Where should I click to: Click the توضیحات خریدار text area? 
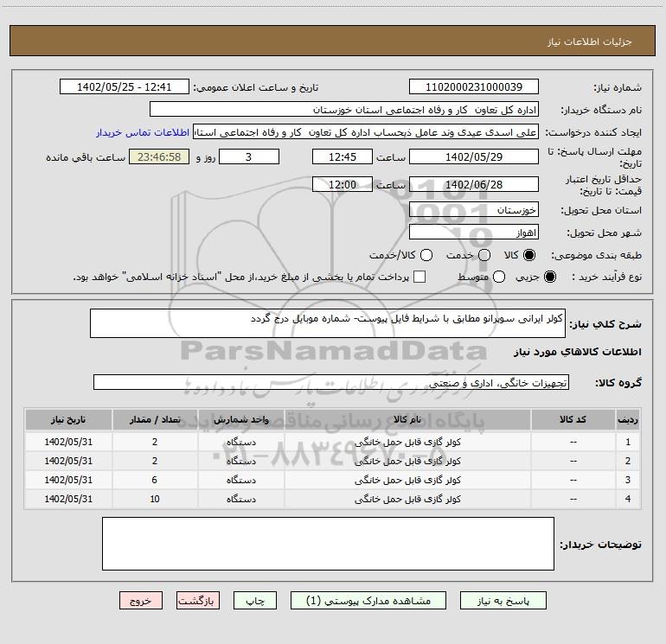pos(328,544)
